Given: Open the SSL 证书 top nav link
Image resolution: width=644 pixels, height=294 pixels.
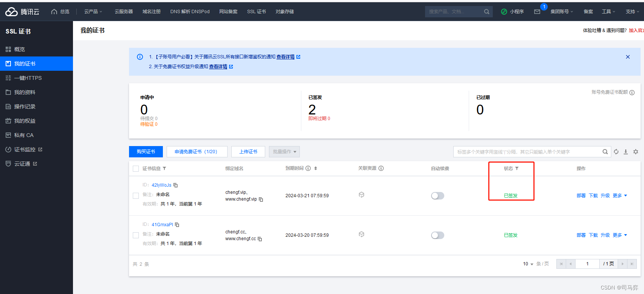Looking at the screenshot, I should pos(257,12).
